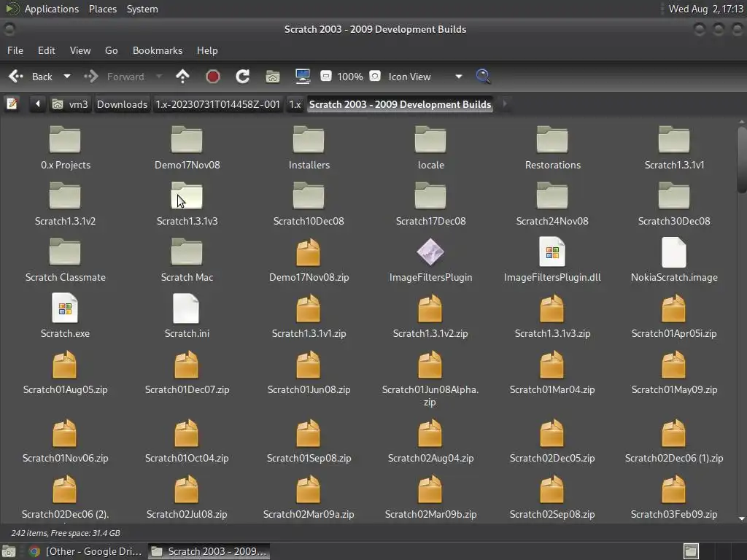This screenshot has height=560, width=747.
Task: Open the Go menu
Action: tap(111, 50)
